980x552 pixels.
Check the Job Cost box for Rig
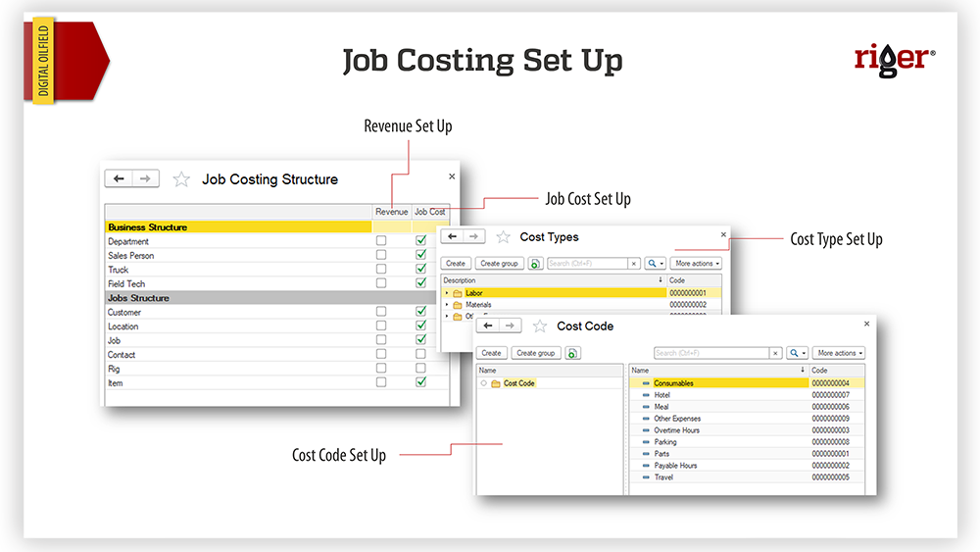click(x=420, y=369)
